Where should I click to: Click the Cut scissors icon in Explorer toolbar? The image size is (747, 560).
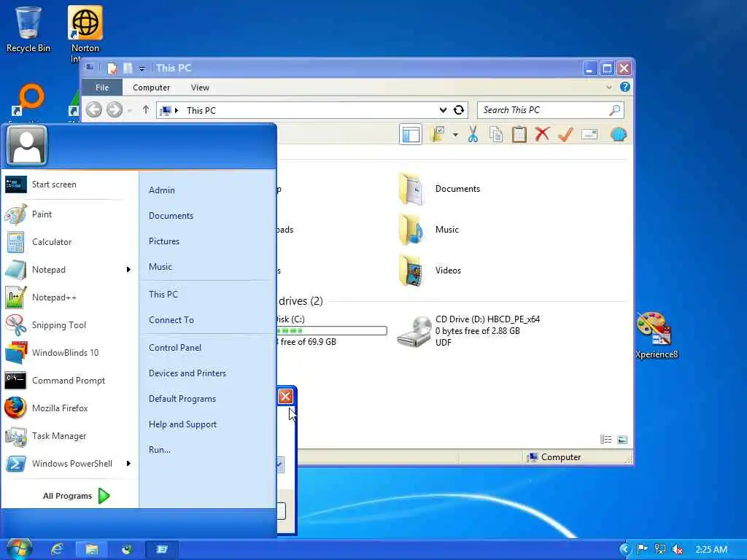pyautogui.click(x=473, y=135)
